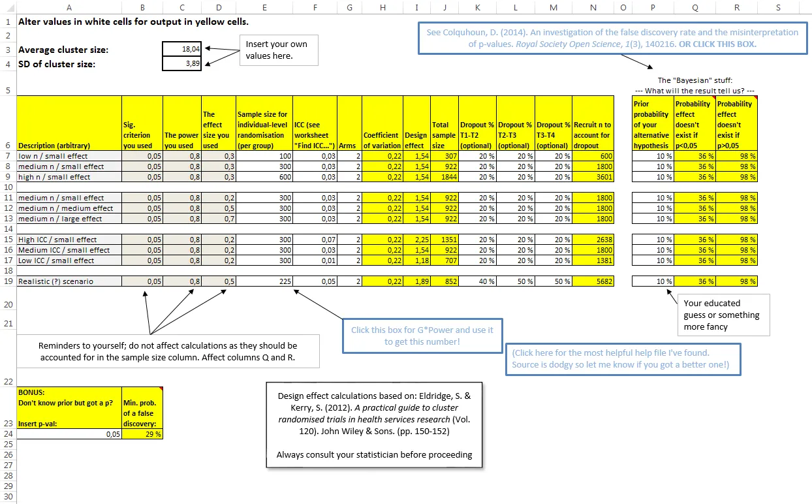Screen dimensions: 812x504
Task: Select prior probability cell 10 % in Realistic scenario row
Action: click(x=653, y=281)
